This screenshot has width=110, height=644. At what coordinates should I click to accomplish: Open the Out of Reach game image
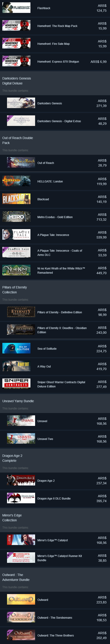[21, 163]
